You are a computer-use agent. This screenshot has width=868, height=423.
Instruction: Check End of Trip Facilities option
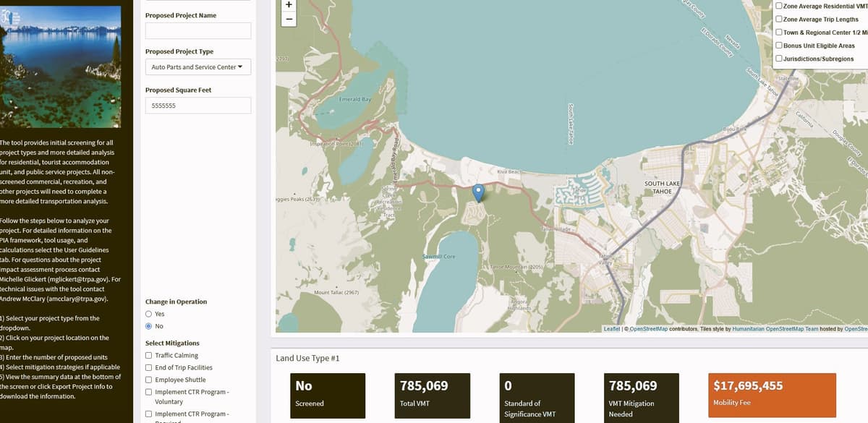click(x=149, y=368)
